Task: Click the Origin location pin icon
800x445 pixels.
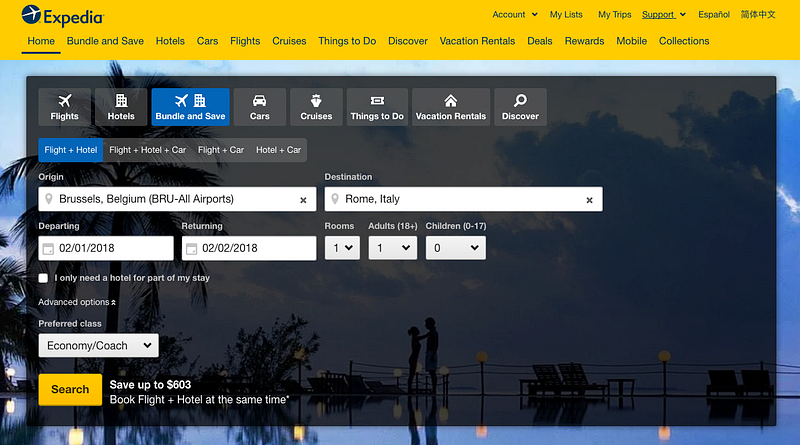Action: point(49,199)
